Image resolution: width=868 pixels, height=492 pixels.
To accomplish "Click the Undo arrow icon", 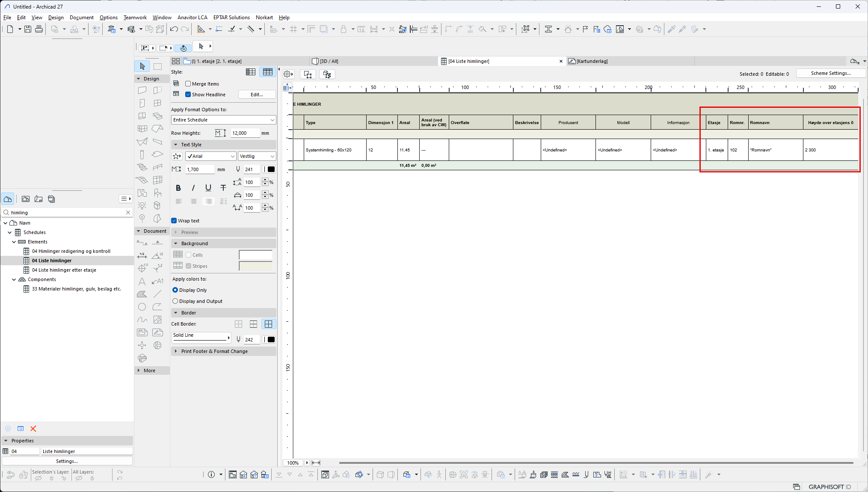I will pos(174,29).
